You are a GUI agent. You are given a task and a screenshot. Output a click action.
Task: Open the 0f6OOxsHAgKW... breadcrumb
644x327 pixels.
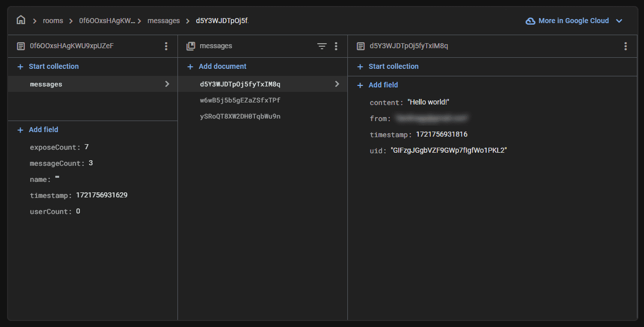click(x=107, y=21)
